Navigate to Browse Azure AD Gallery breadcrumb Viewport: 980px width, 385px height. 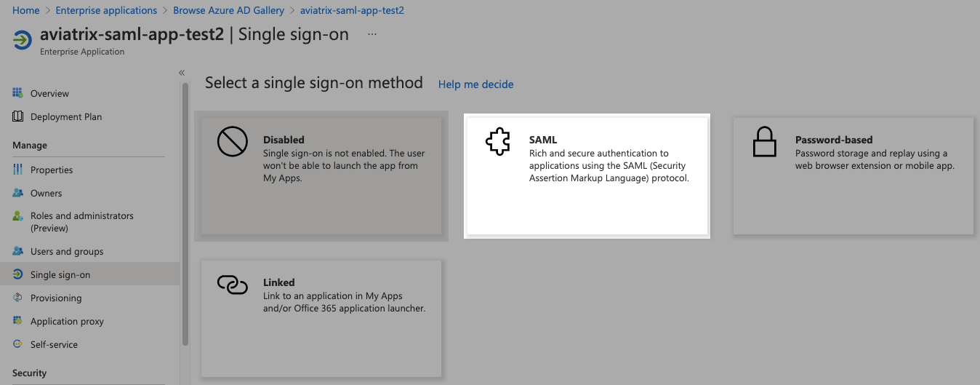[x=229, y=10]
